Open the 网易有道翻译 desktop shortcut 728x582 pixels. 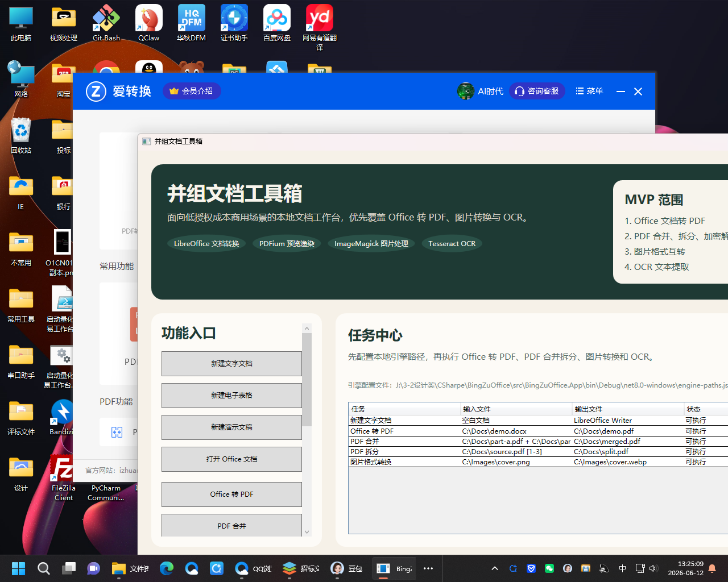(x=320, y=27)
